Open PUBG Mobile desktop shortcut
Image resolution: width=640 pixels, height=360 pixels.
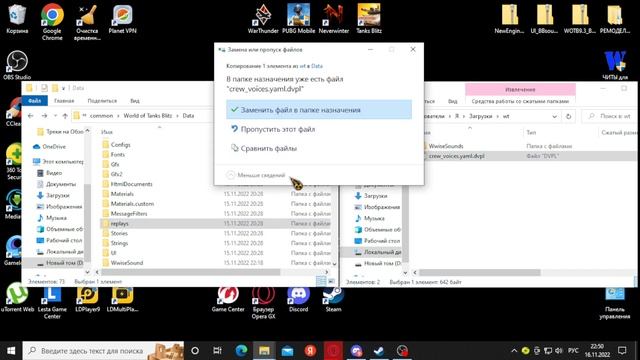click(x=298, y=19)
